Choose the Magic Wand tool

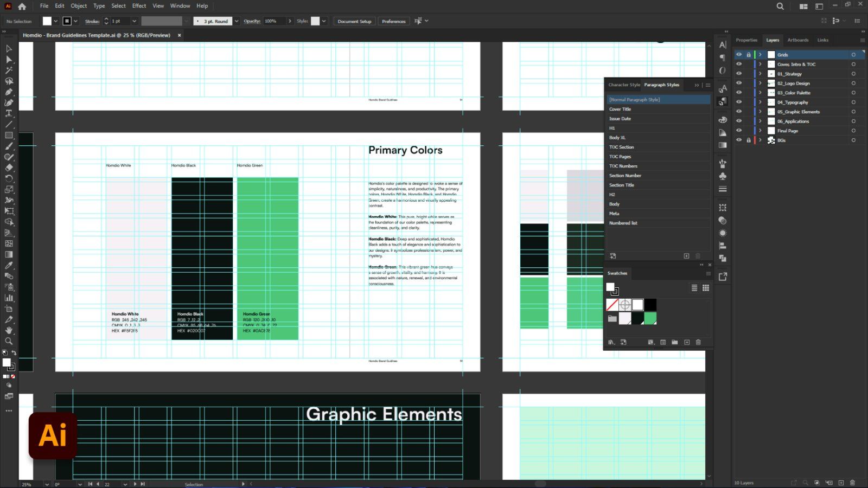point(9,70)
